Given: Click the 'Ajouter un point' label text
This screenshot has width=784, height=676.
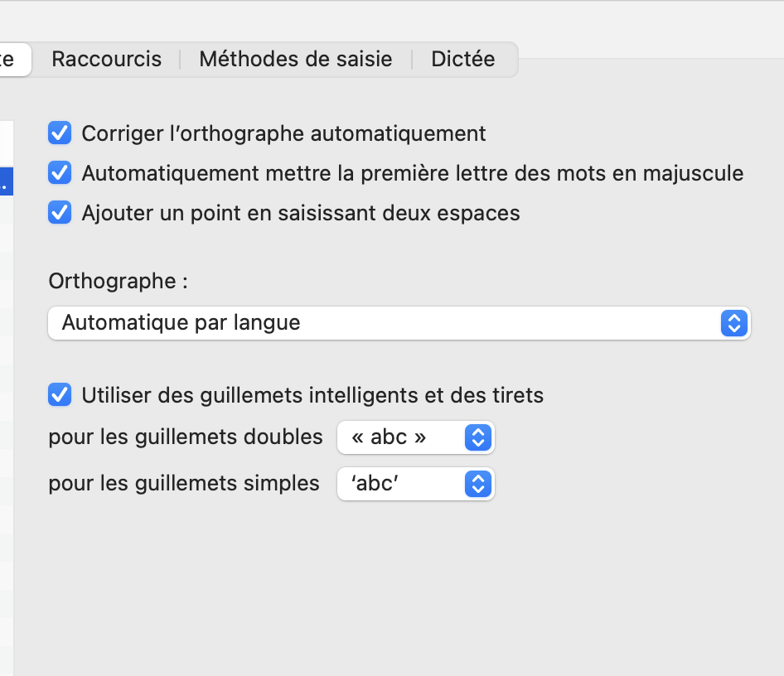Looking at the screenshot, I should (300, 214).
